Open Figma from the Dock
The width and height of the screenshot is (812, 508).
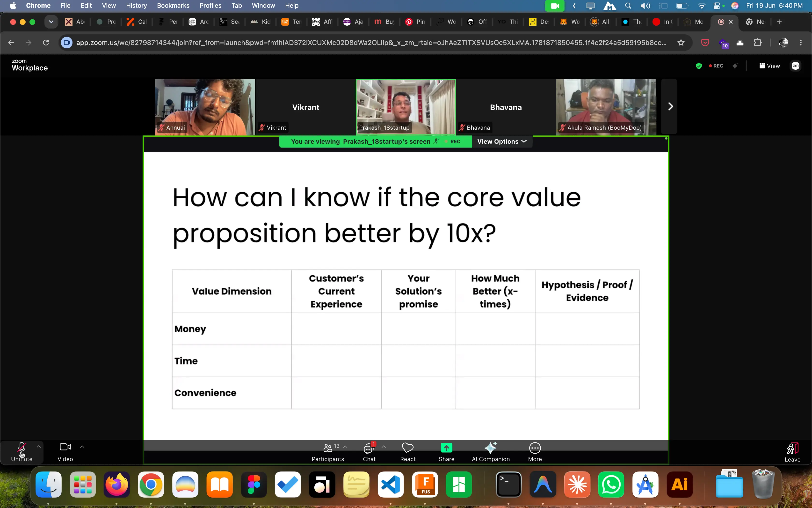pyautogui.click(x=254, y=485)
